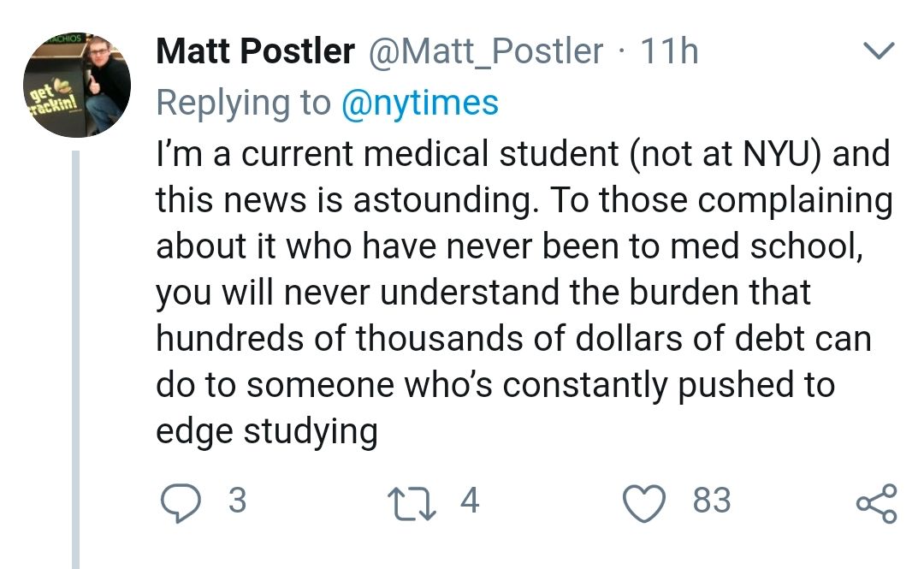Viewport: 924px width, 569px height.
Task: Open Matt Postler's profile picture
Action: pos(76,85)
